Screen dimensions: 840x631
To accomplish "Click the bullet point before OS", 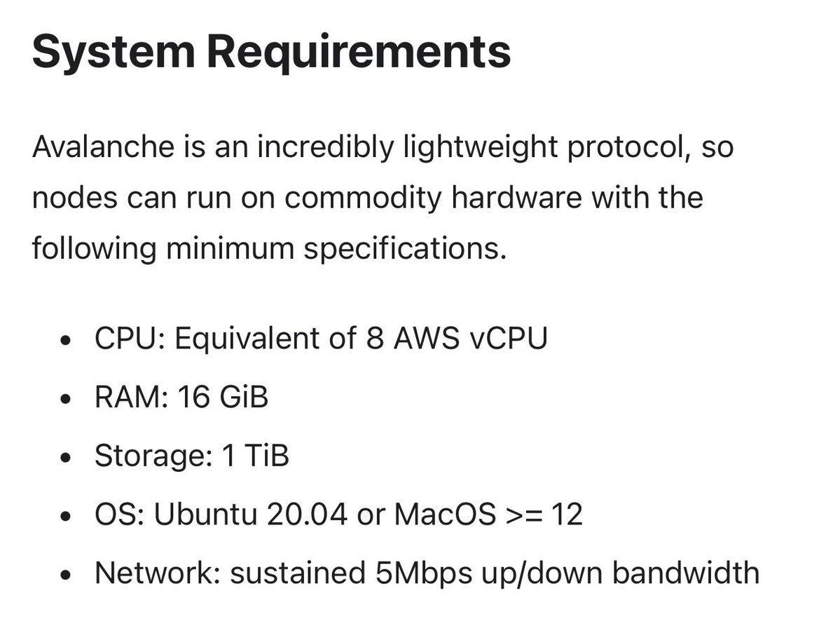I will pos(66,517).
